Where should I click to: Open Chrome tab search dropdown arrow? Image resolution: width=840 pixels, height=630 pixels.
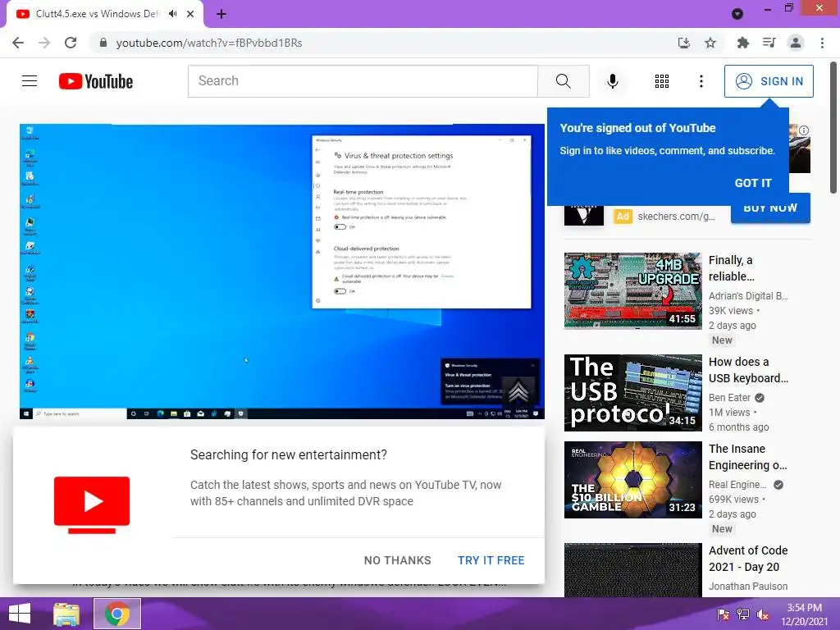tap(737, 15)
